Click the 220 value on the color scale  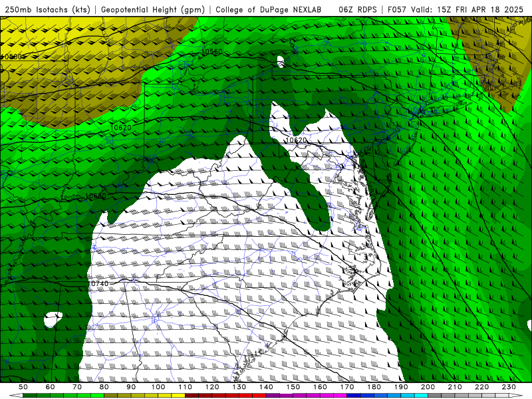point(482,387)
